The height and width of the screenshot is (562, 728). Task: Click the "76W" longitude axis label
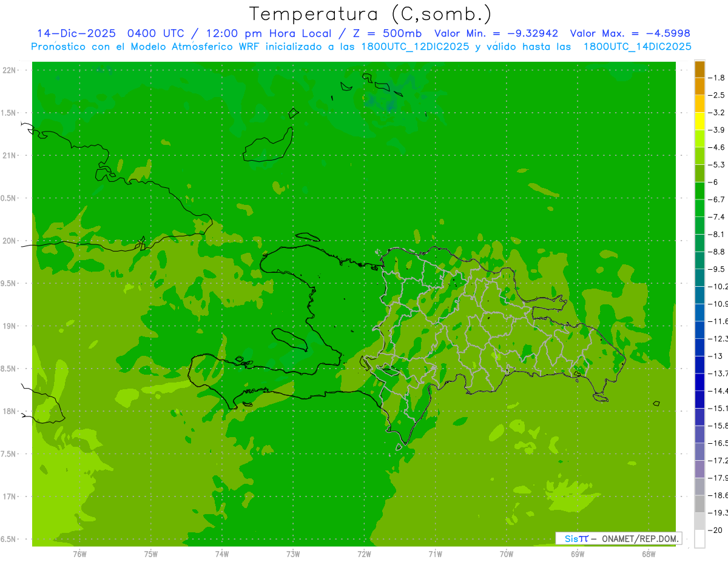click(79, 554)
